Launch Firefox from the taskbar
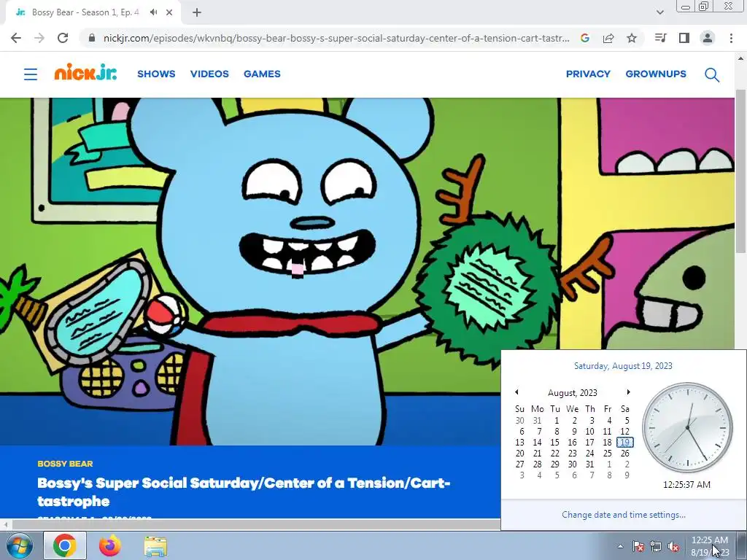This screenshot has width=747, height=560. point(109,545)
